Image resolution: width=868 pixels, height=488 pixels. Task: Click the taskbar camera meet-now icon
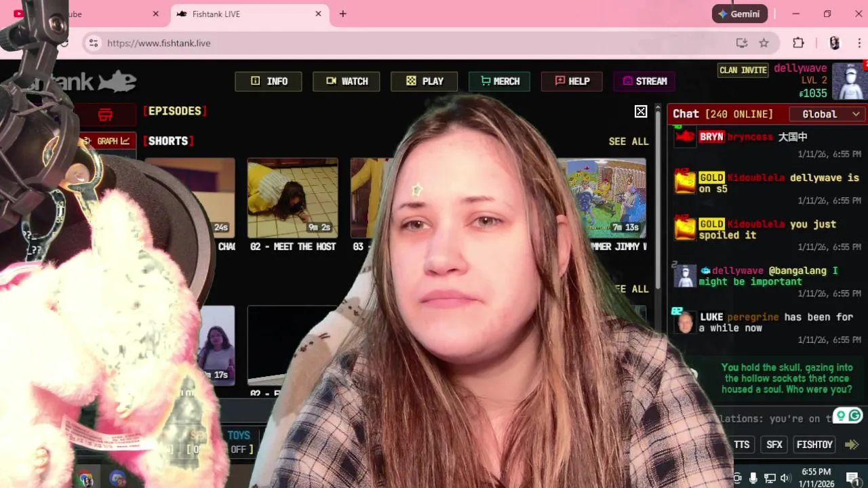click(x=737, y=478)
